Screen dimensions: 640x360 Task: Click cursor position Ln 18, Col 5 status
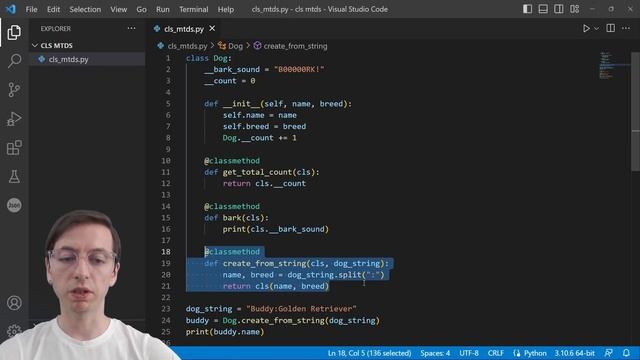point(369,353)
